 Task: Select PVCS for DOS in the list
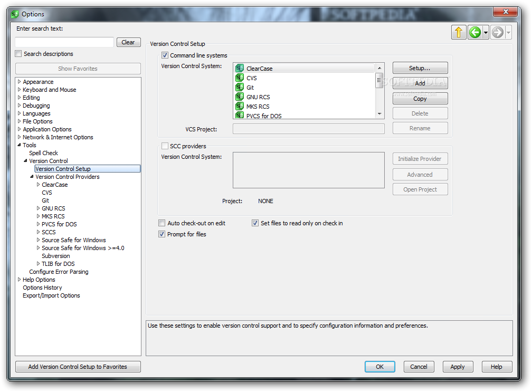tap(305, 116)
